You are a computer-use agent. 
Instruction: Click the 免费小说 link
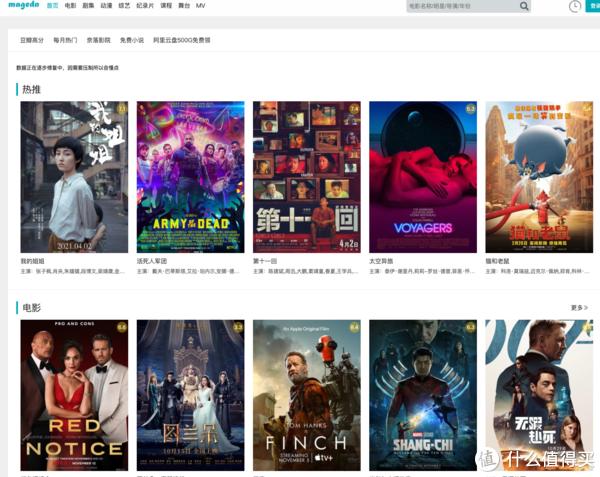point(132,40)
